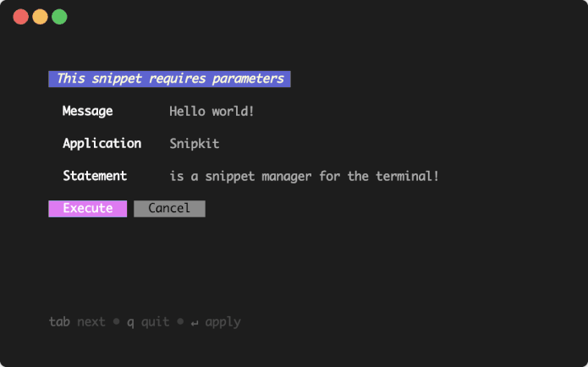Viewport: 588px width, 367px height.
Task: Maximize the window using the green button
Action: tap(59, 17)
